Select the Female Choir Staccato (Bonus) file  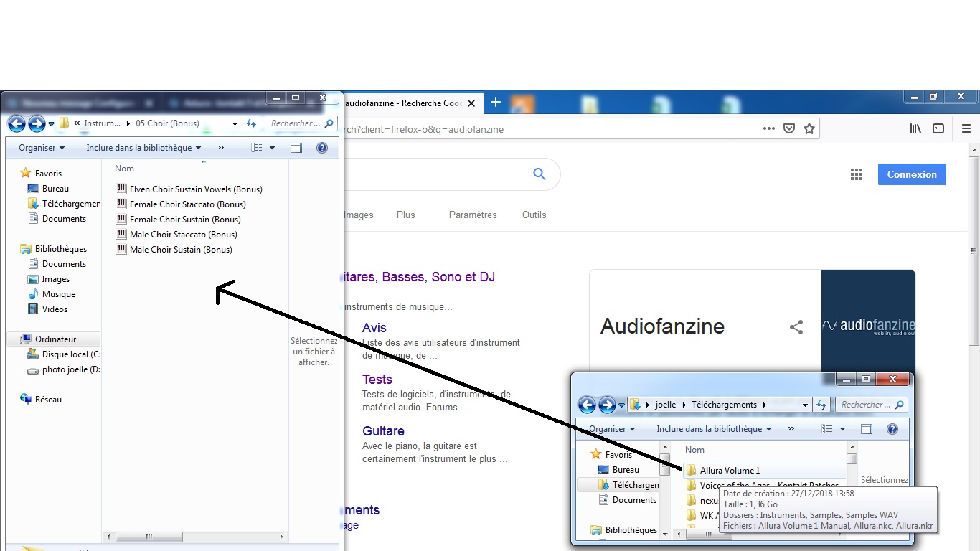click(x=182, y=204)
